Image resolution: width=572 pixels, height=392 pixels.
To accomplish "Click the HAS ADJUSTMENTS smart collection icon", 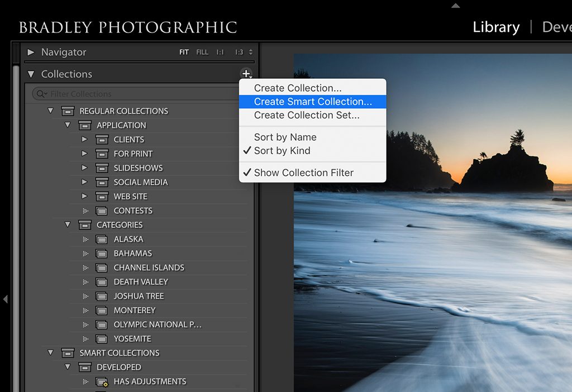I will [x=102, y=381].
